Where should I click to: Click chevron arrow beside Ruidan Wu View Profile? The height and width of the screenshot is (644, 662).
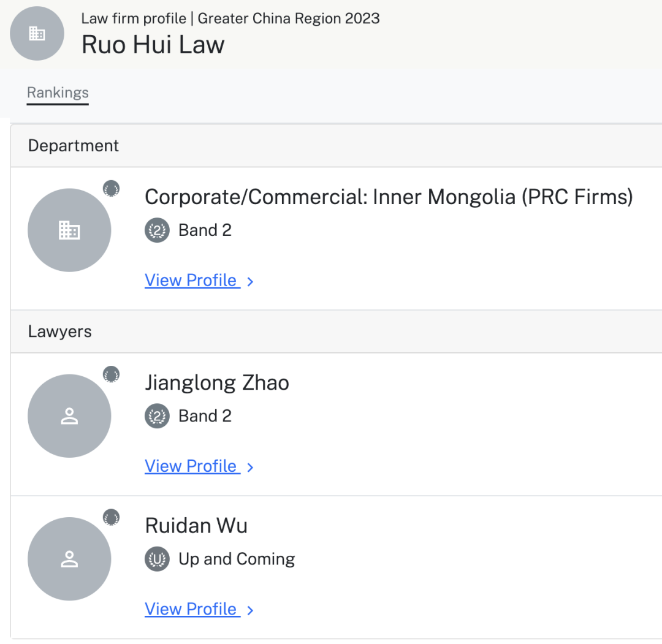(250, 610)
